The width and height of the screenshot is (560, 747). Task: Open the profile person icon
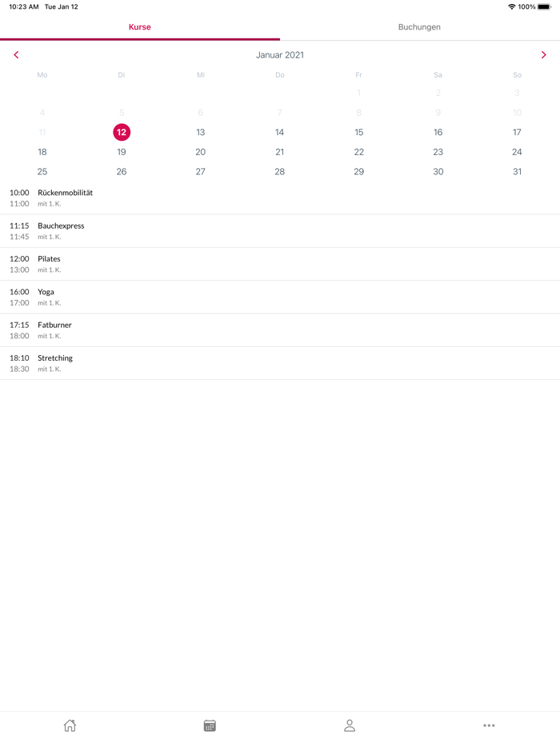(x=350, y=725)
